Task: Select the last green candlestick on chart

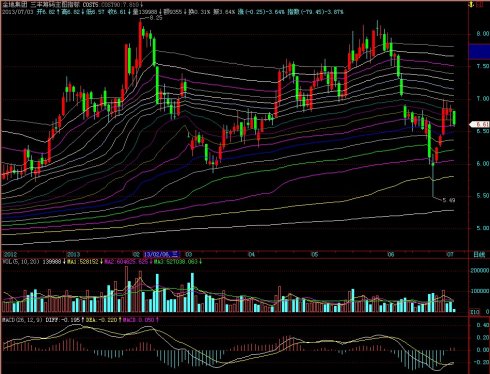Action: tap(454, 118)
